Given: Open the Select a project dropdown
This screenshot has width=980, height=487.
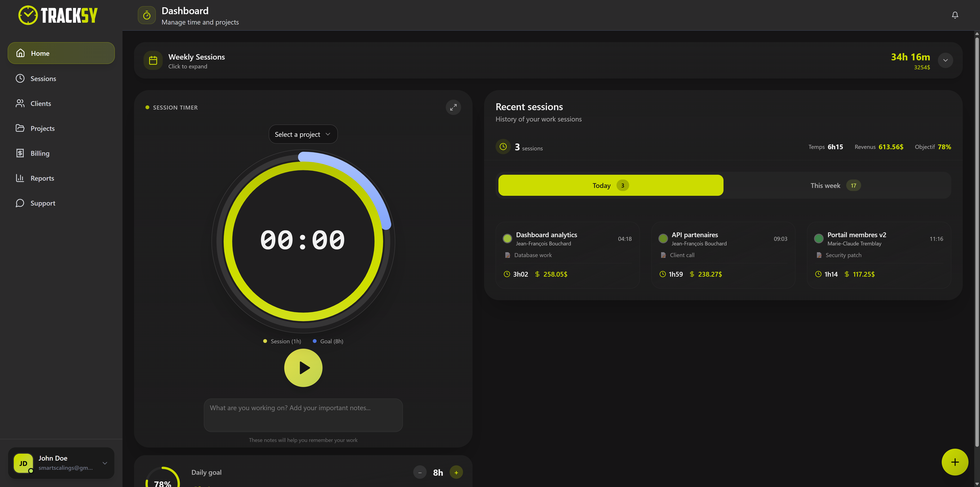Looking at the screenshot, I should click(303, 134).
